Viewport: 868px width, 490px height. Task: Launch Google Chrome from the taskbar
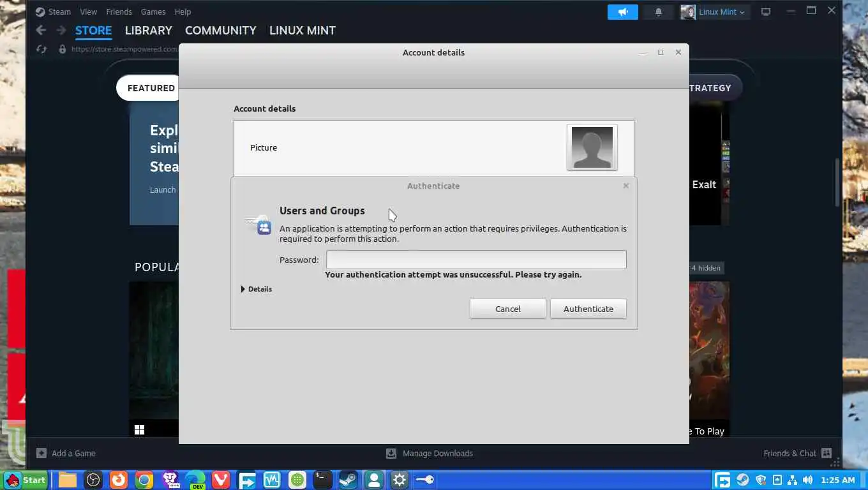click(144, 480)
